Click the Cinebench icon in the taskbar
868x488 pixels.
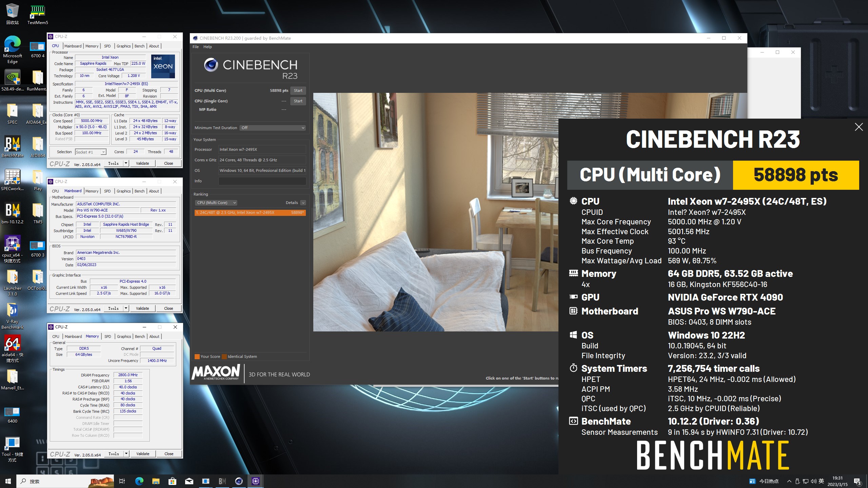click(x=239, y=481)
